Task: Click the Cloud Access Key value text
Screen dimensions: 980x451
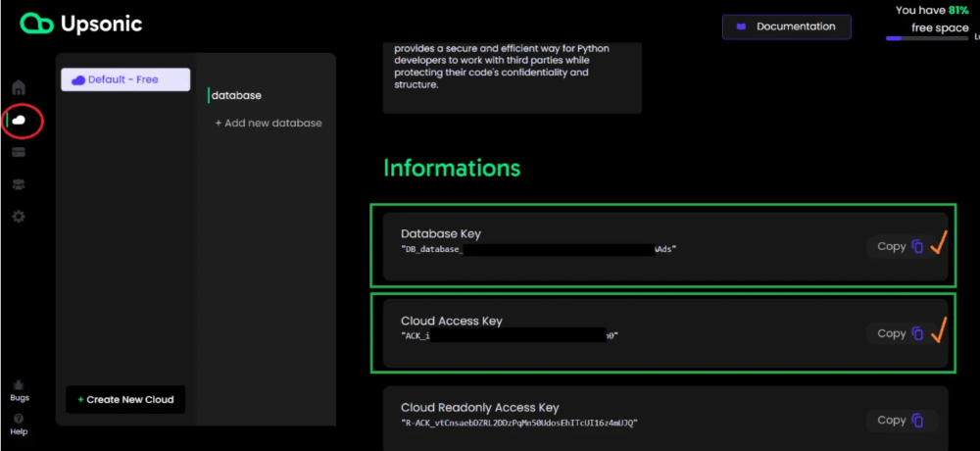Action: [x=510, y=336]
